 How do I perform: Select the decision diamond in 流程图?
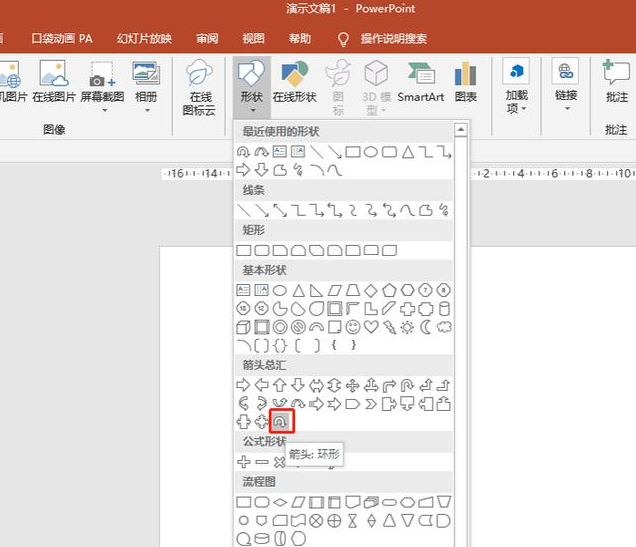tap(280, 502)
